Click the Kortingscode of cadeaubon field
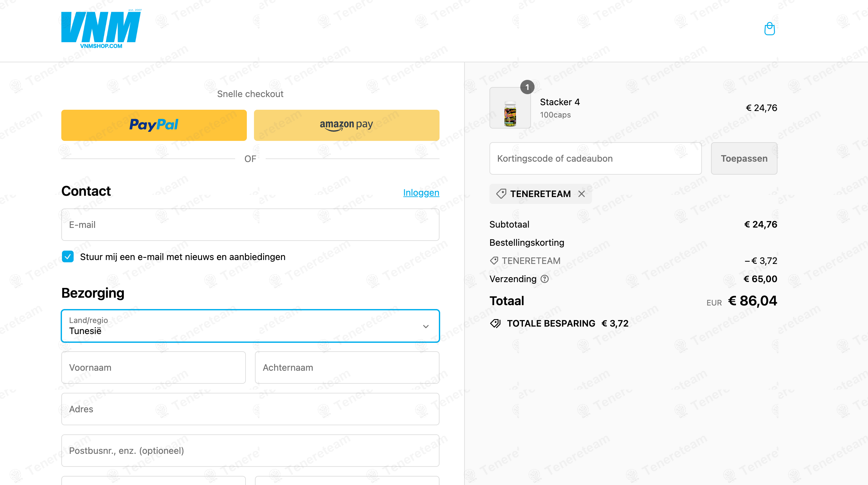The height and width of the screenshot is (485, 868). 596,158
